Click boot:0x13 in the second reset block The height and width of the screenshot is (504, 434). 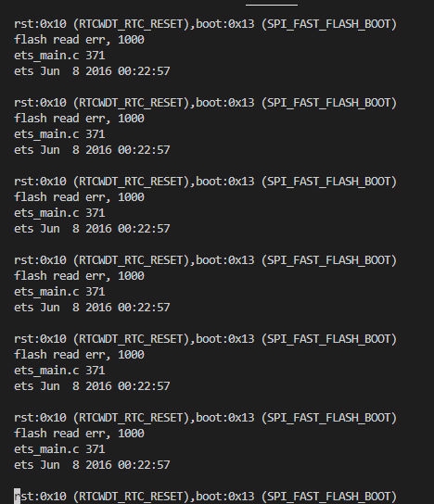tap(225, 103)
